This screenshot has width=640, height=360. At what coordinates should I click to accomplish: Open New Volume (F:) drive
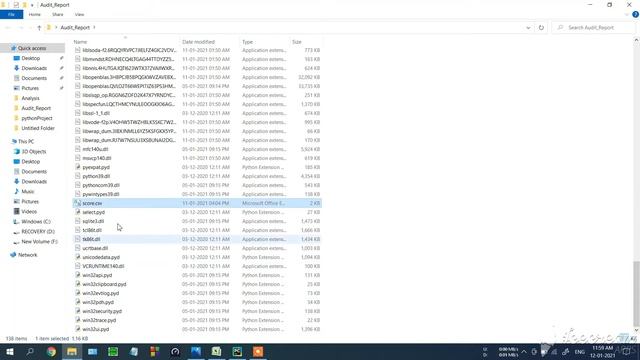pos(39,242)
